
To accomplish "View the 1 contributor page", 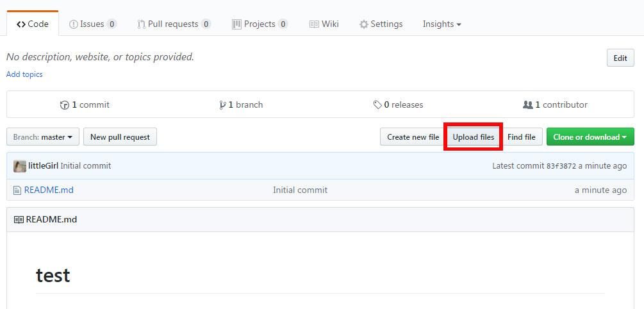I will tap(555, 104).
